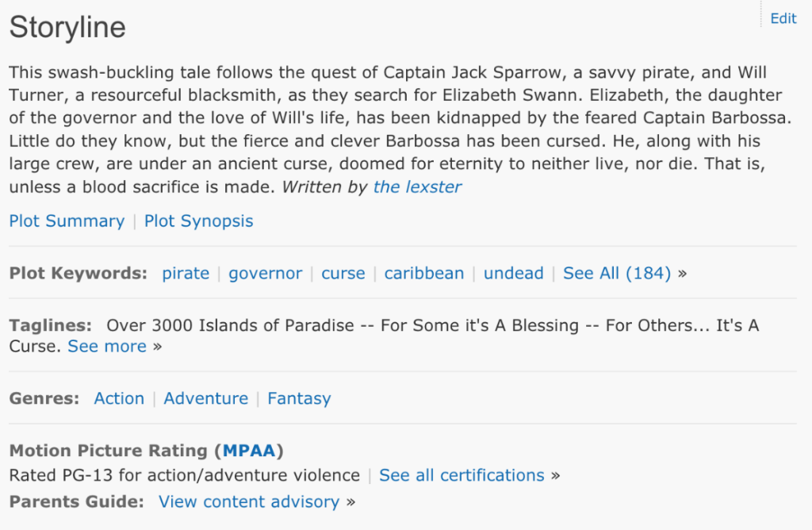The width and height of the screenshot is (812, 530).
Task: View content advisory in Parents Guide
Action: (248, 501)
